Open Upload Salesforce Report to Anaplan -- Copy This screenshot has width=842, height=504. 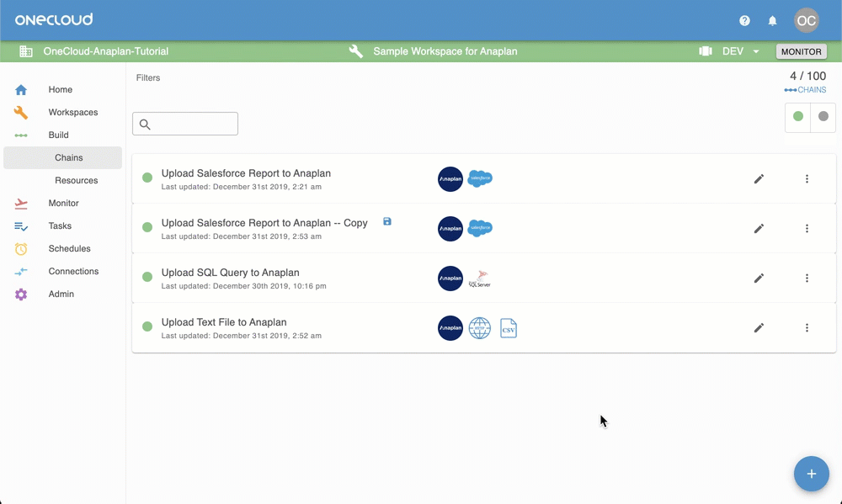click(x=264, y=223)
